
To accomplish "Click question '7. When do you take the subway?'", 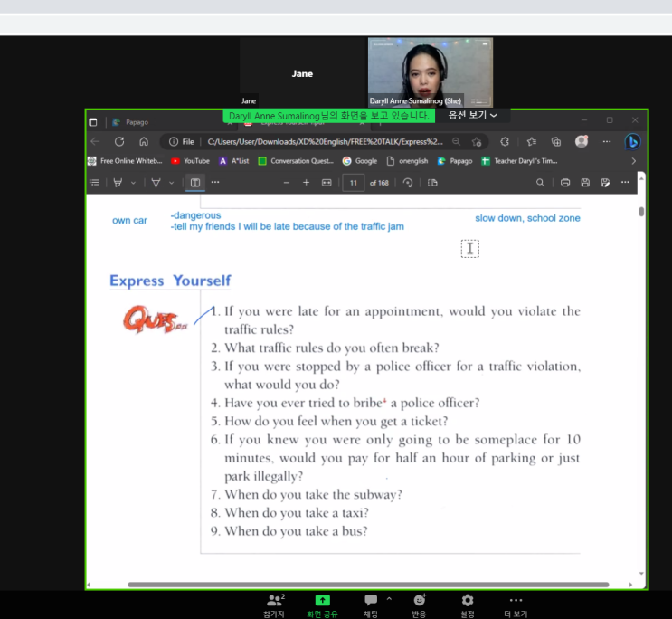I will coord(307,495).
